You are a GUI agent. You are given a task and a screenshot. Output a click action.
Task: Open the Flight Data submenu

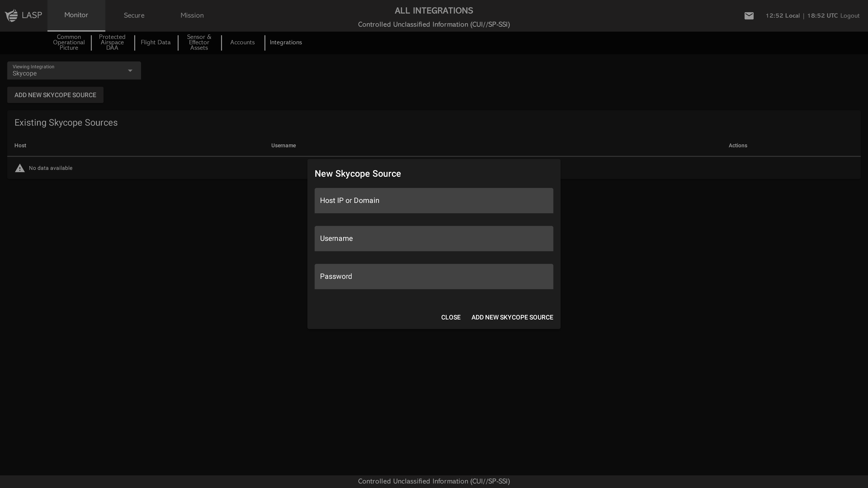click(156, 42)
